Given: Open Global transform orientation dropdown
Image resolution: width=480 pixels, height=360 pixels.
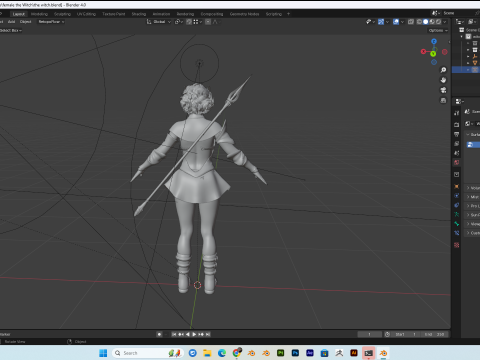Looking at the screenshot, I should coord(159,22).
